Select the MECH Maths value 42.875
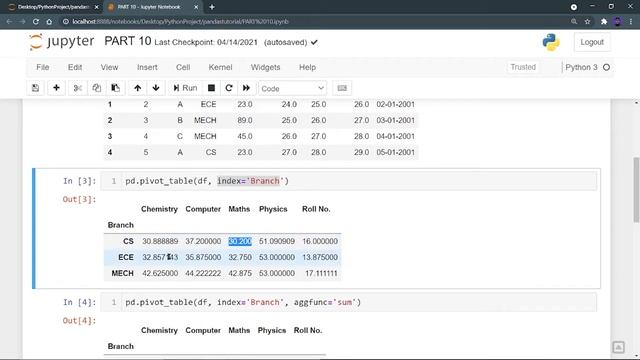The image size is (640, 360). click(x=240, y=273)
